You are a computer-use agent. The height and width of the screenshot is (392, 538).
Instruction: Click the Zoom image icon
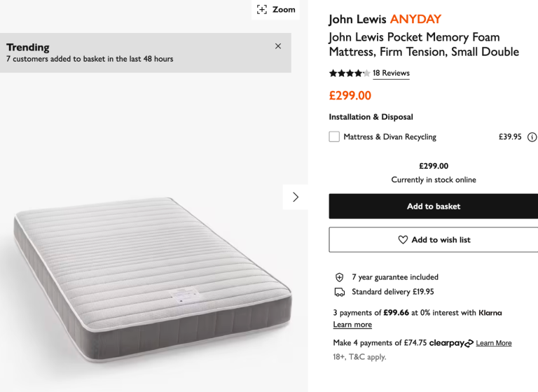262,10
